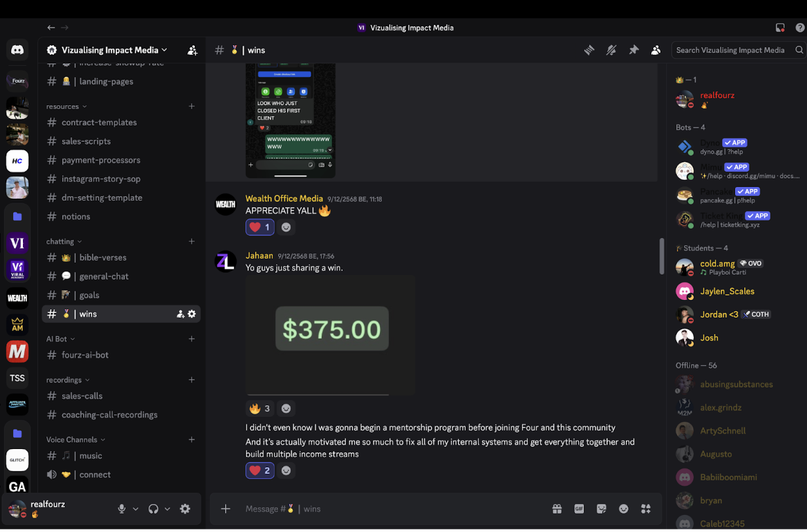This screenshot has height=532, width=807.
Task: Open user settings gear near realfourz
Action: tap(185, 508)
